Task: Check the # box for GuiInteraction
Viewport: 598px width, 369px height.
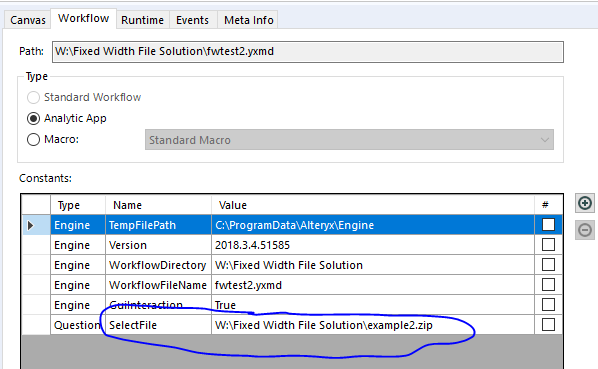Action: pos(548,305)
